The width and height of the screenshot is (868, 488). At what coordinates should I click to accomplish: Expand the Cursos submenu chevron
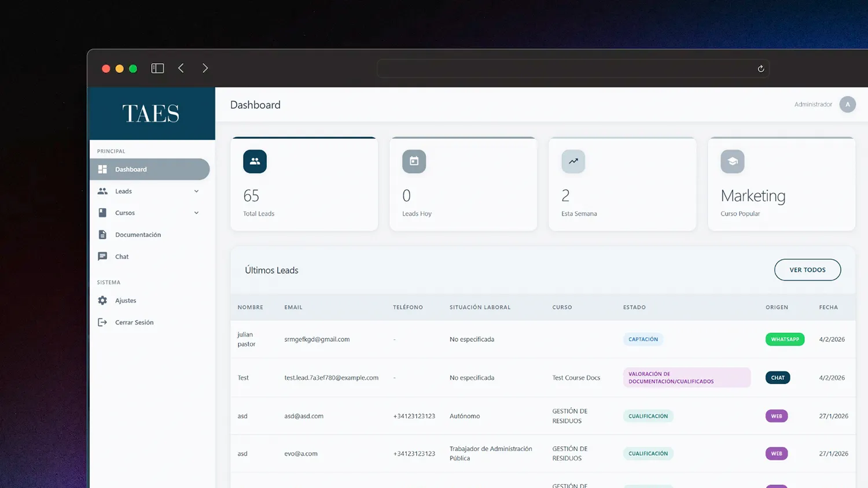point(196,213)
